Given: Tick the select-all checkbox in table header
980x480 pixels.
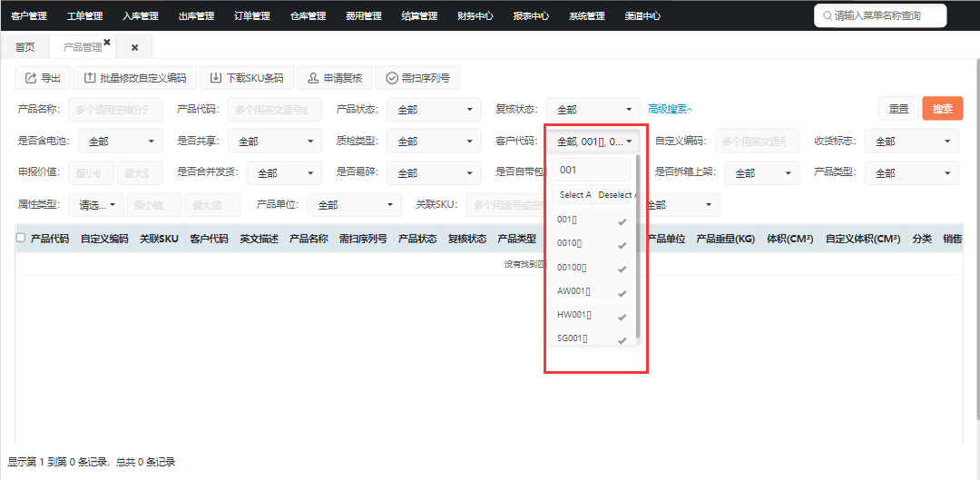Looking at the screenshot, I should point(21,238).
